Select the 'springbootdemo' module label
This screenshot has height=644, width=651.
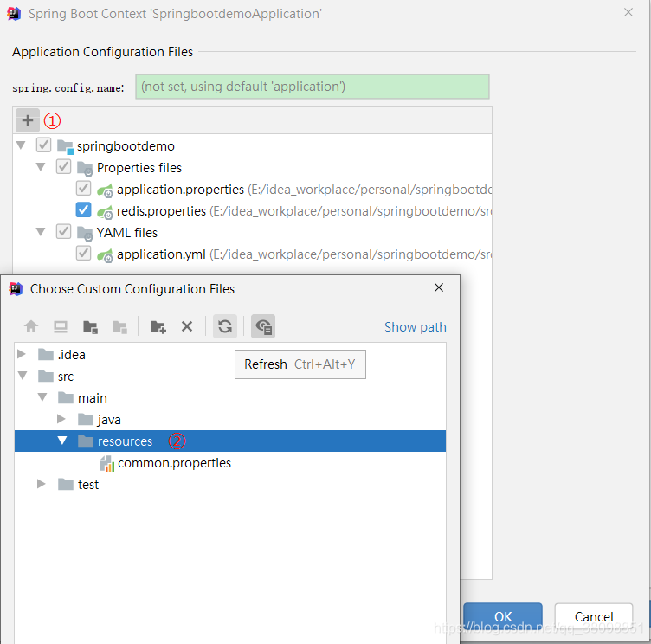pos(126,146)
